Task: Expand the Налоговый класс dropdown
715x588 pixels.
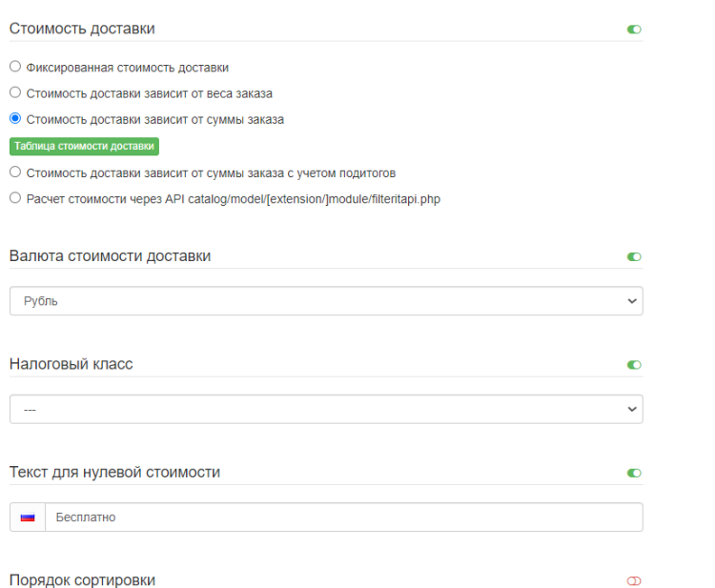Action: pyautogui.click(x=326, y=410)
